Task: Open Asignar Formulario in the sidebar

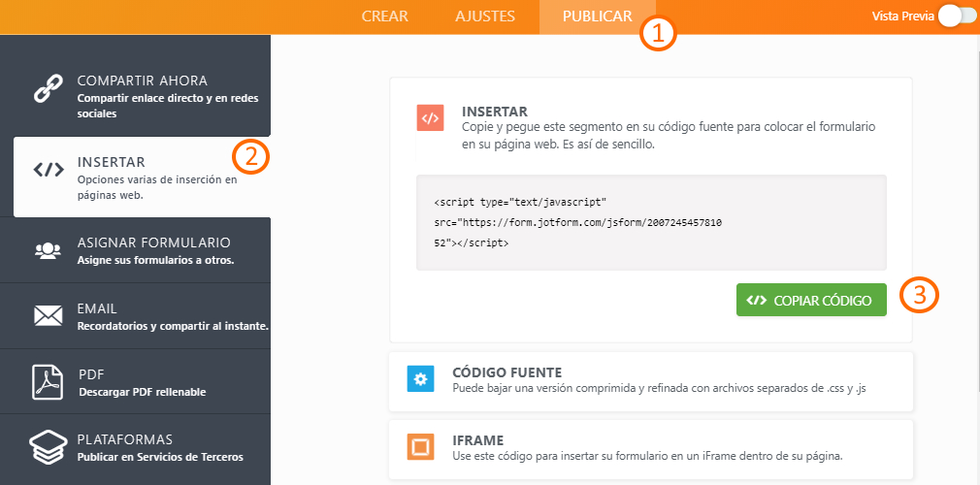Action: [153, 250]
